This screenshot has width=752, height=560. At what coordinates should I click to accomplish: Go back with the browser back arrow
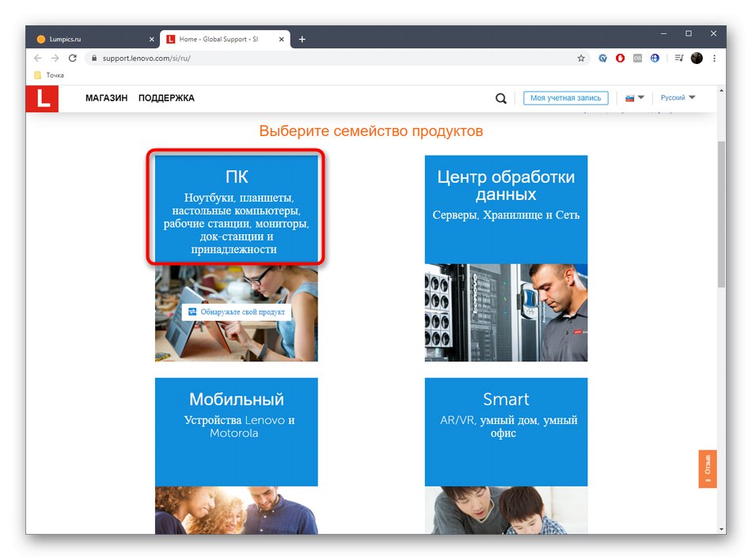(38, 58)
